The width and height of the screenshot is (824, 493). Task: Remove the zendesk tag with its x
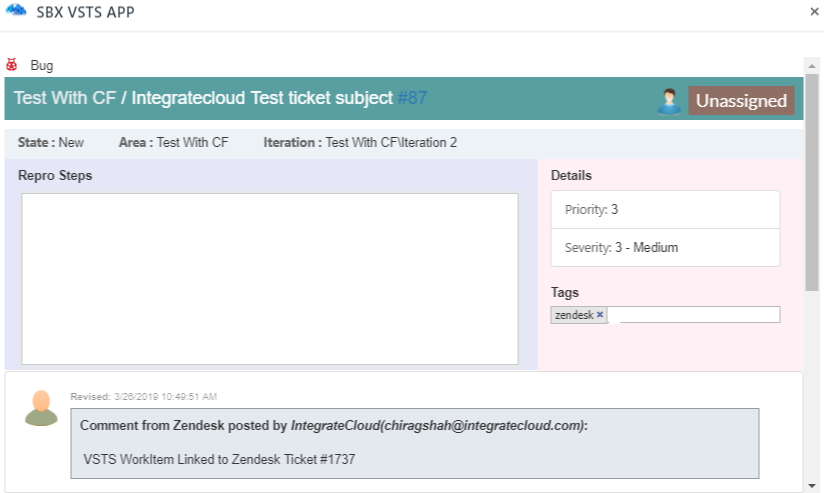pos(600,314)
